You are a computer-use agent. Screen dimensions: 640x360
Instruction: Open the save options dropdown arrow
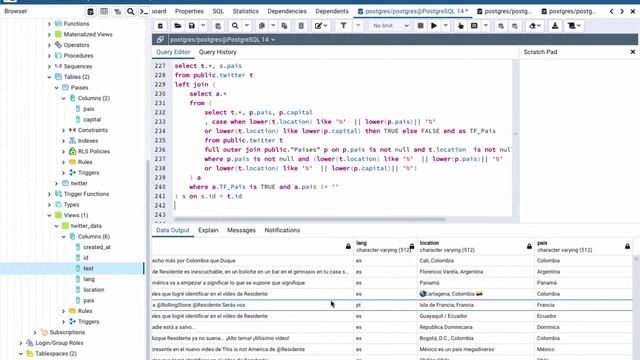203,26
